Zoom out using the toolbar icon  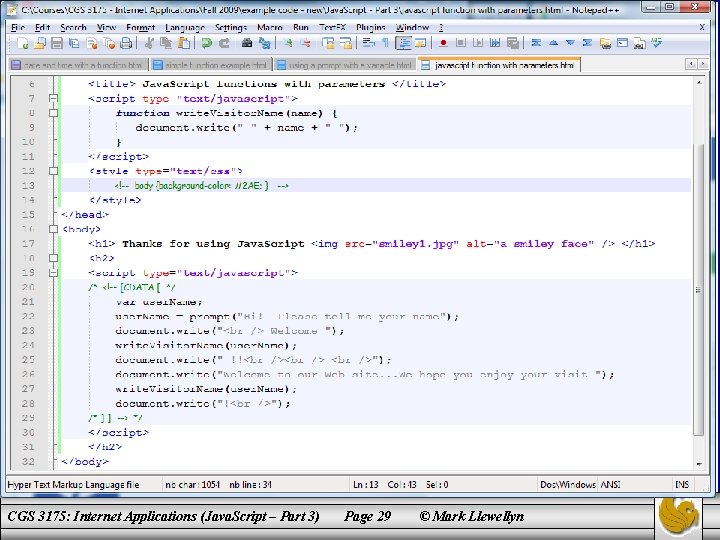(x=305, y=43)
